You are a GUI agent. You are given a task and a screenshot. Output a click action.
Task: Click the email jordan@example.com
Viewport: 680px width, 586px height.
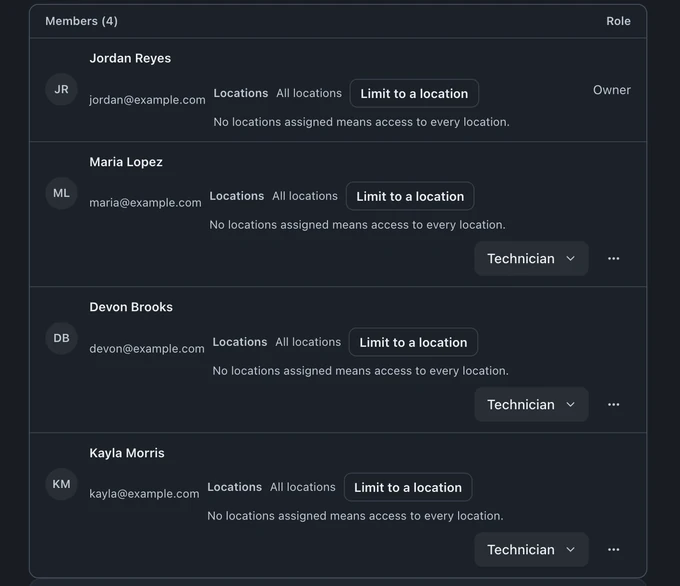pos(147,100)
